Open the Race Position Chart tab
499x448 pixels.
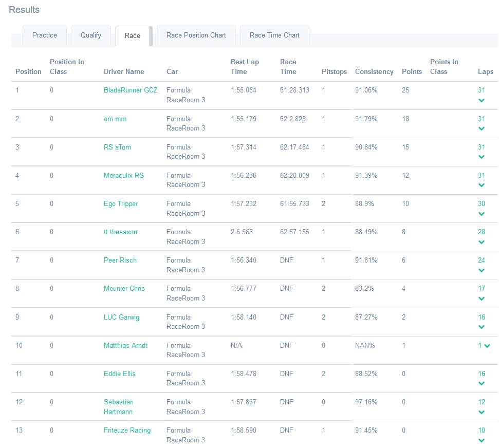(196, 35)
